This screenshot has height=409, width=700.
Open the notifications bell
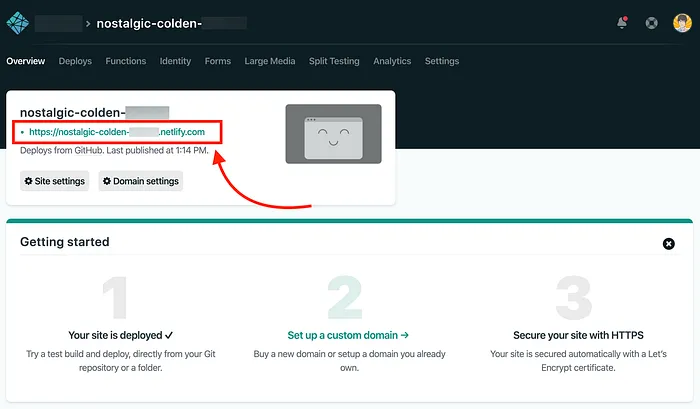[622, 22]
